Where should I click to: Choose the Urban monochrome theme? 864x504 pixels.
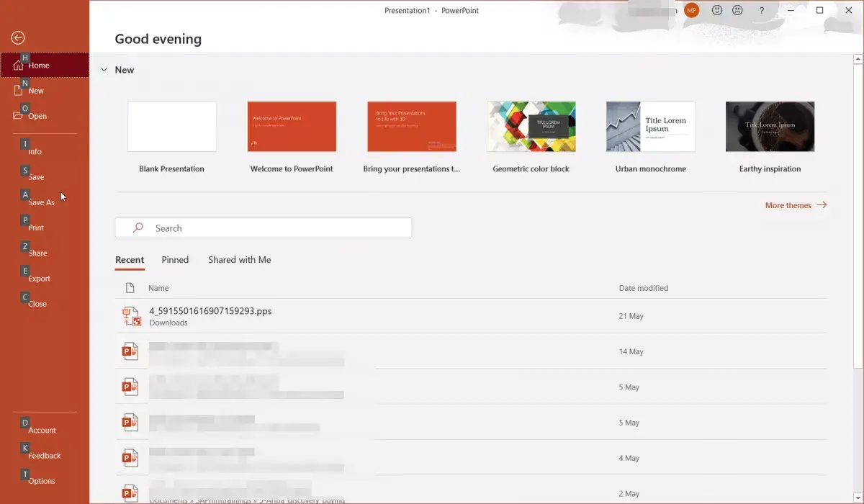click(x=651, y=137)
